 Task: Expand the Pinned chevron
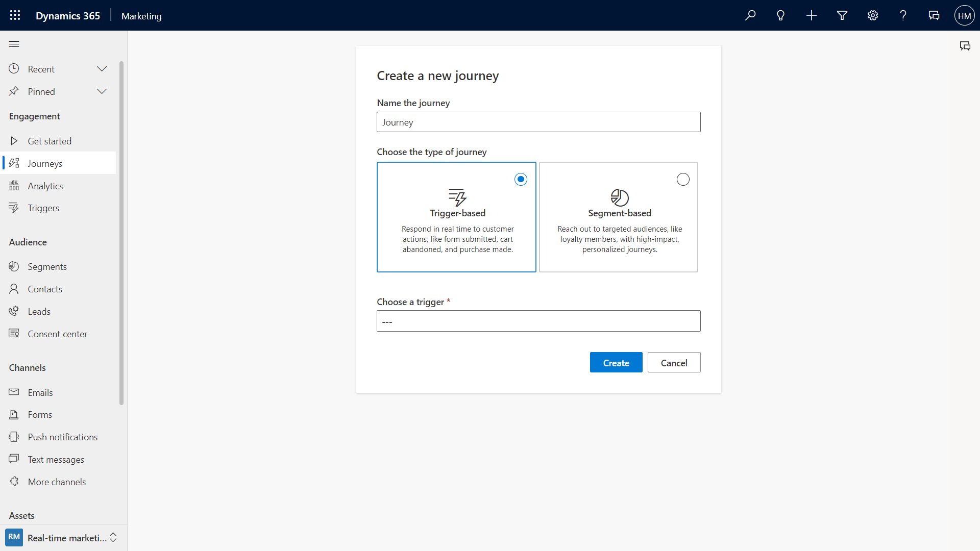point(102,91)
